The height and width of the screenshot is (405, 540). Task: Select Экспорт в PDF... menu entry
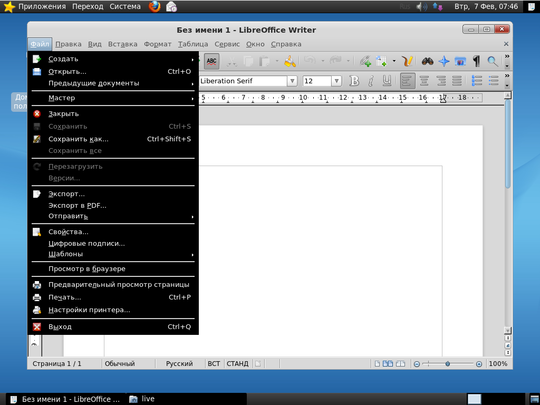113,206
